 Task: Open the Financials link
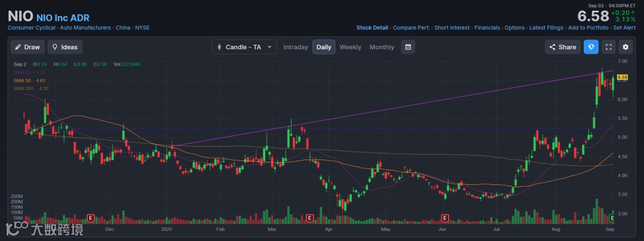[487, 28]
